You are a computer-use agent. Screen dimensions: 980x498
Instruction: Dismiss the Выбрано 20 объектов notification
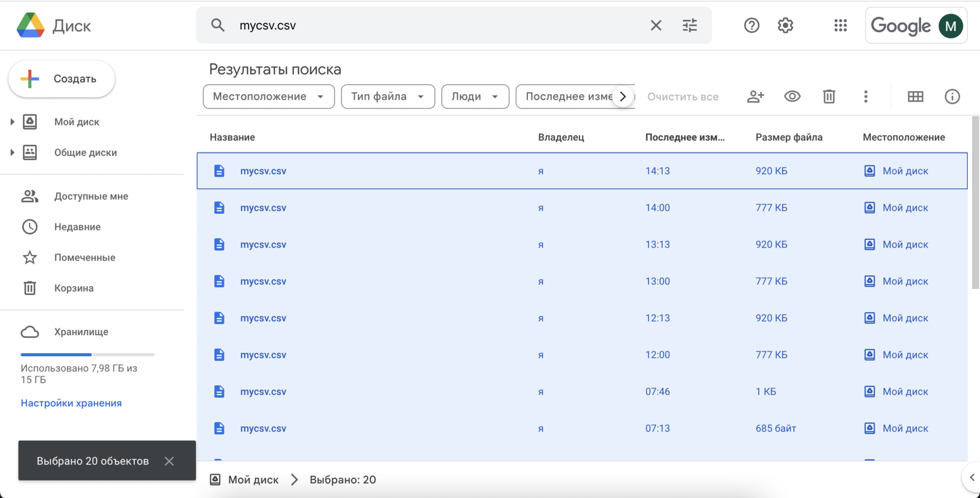click(169, 461)
